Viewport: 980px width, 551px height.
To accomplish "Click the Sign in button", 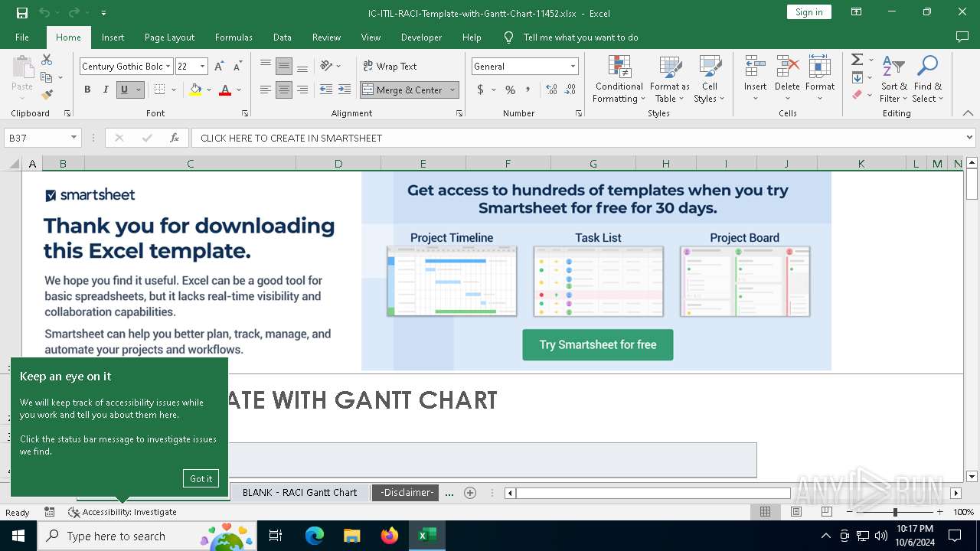I will click(808, 12).
